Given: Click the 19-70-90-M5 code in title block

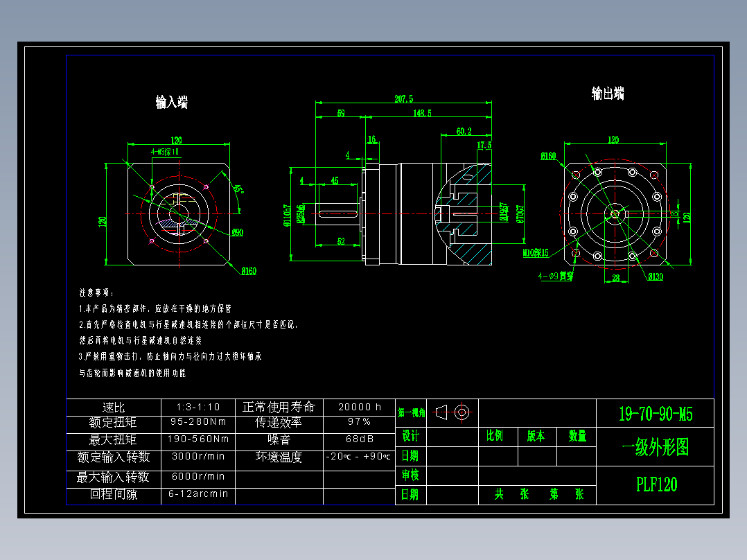Looking at the screenshot, I should click(x=654, y=412).
